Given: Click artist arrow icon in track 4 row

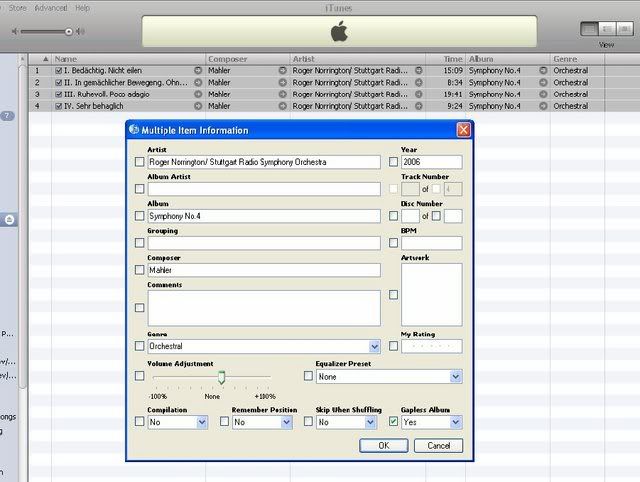Looking at the screenshot, I should point(419,106).
